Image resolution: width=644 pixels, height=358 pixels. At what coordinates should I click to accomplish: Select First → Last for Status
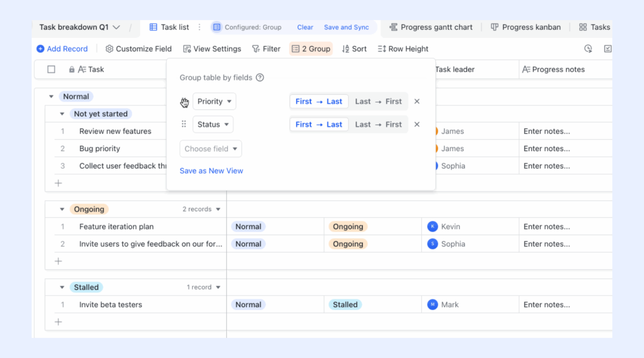tap(319, 124)
